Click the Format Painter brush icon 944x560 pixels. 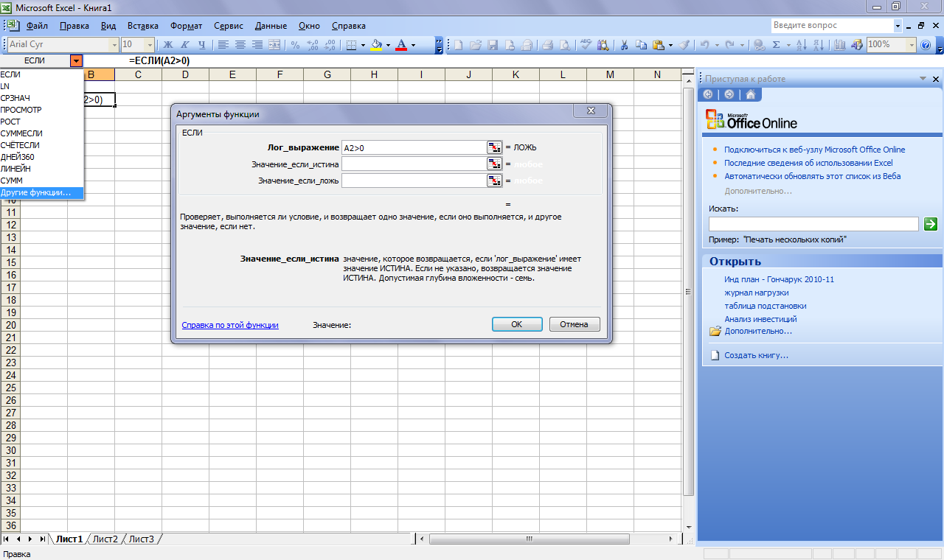684,44
